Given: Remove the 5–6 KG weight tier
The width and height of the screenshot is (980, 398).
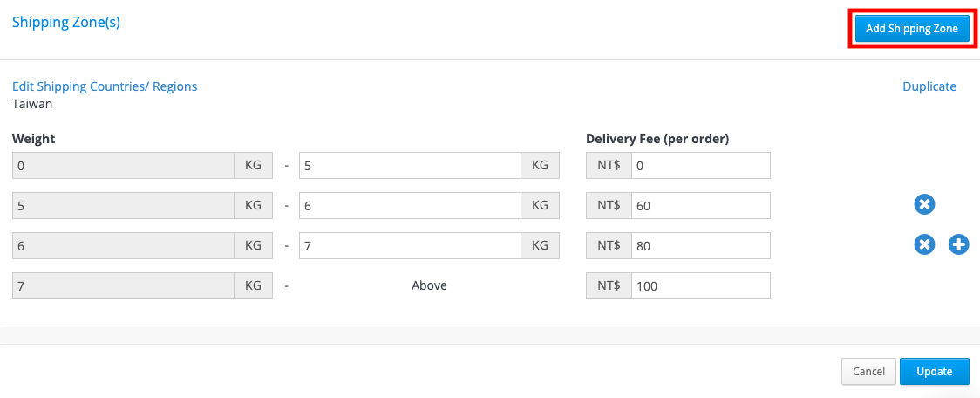Looking at the screenshot, I should click(924, 204).
